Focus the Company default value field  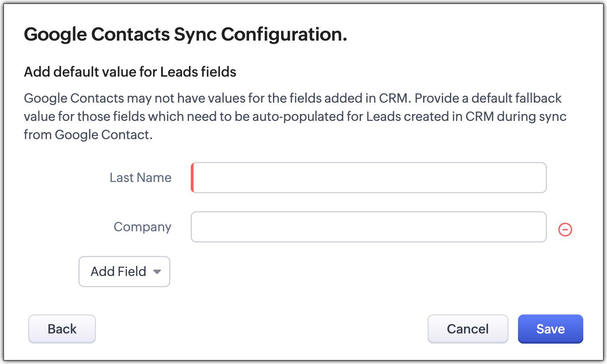coord(369,227)
